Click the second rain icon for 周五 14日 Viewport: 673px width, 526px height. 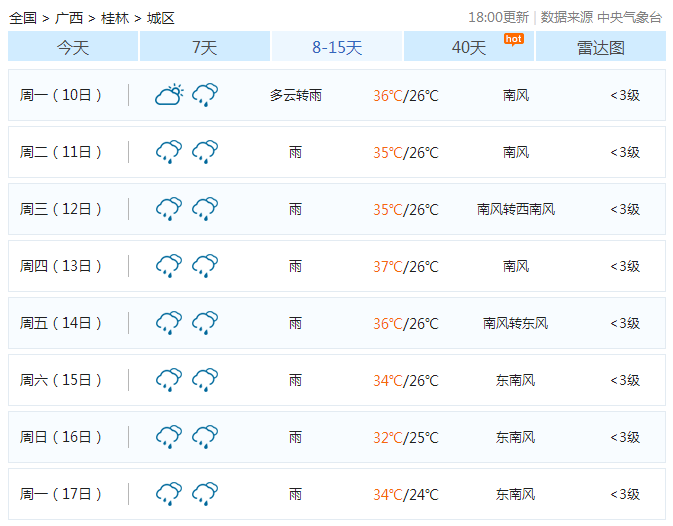click(205, 323)
